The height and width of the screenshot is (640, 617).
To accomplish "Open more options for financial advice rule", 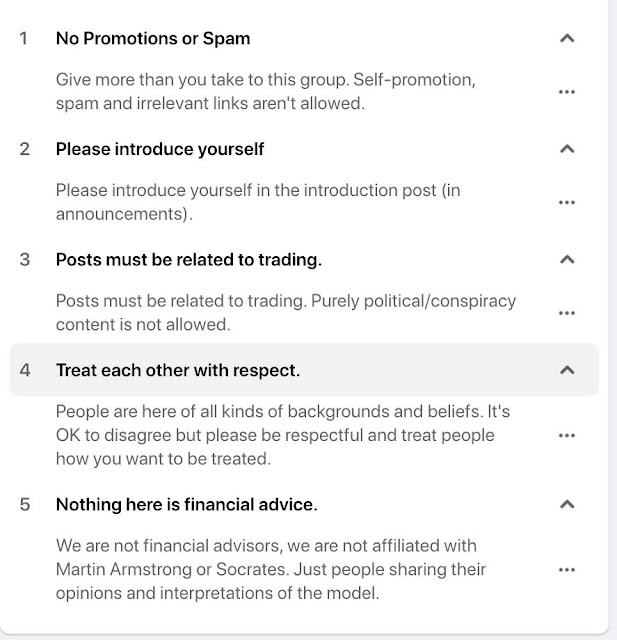I will click(x=567, y=569).
